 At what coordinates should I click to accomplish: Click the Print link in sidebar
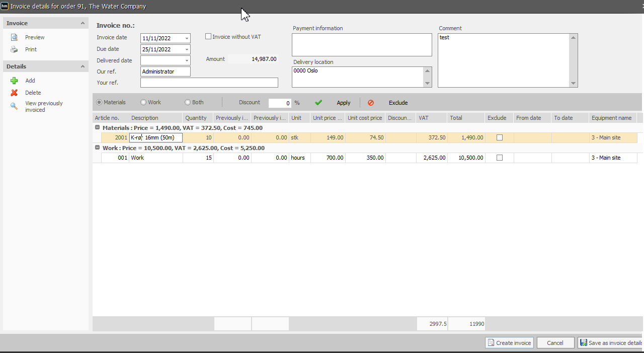(31, 49)
